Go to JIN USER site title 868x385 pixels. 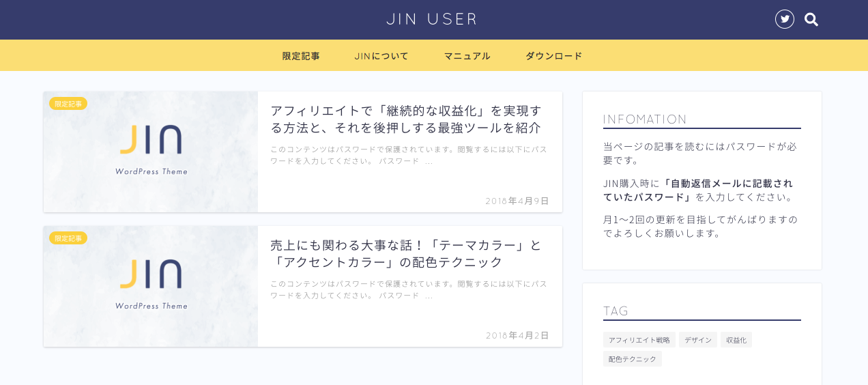432,19
